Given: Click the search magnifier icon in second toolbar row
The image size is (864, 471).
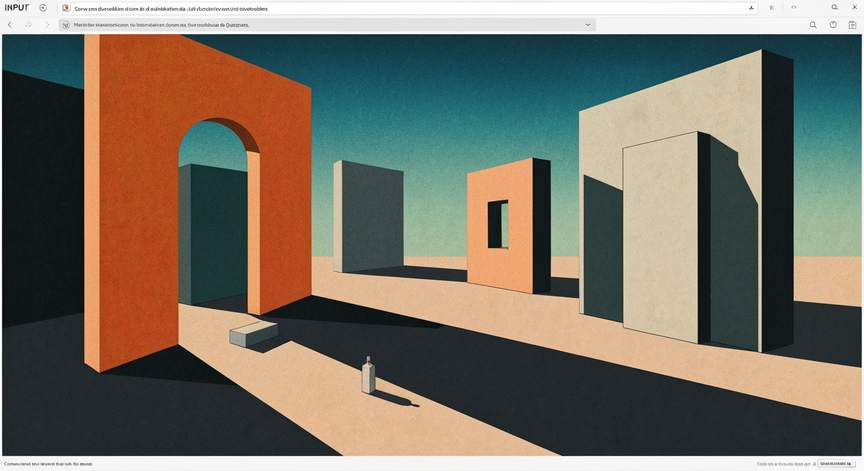Looking at the screenshot, I should 813,25.
